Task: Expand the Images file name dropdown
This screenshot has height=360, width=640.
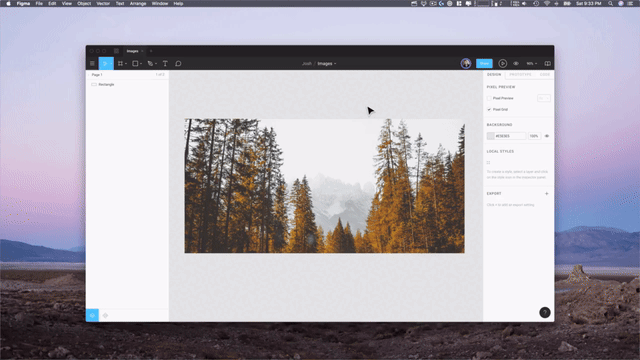Action: click(x=327, y=64)
